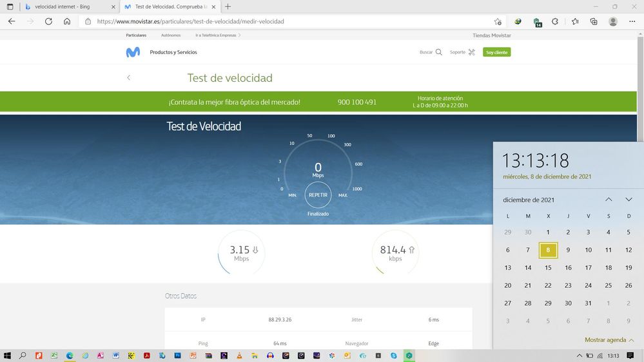Open the Collections toolbar icon

click(594, 21)
